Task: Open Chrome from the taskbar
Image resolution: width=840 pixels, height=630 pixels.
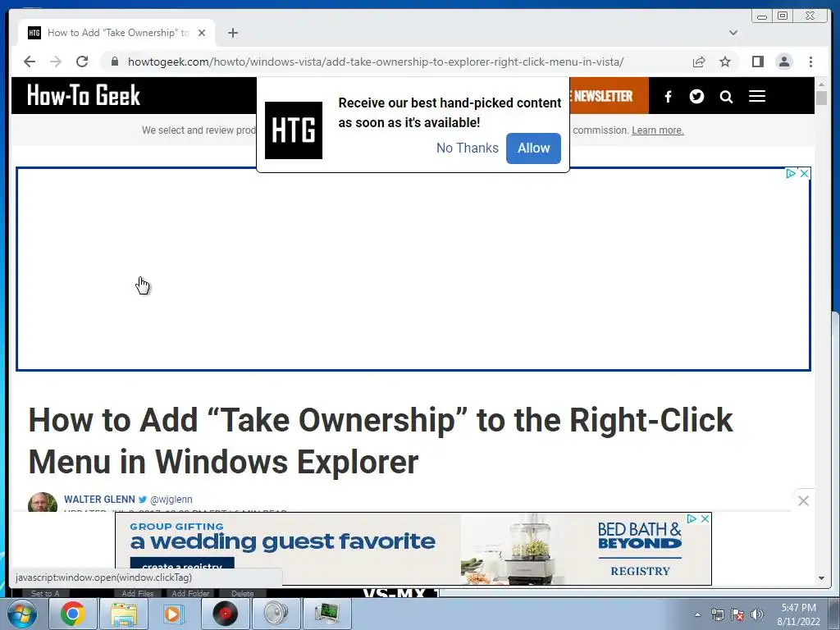Action: [x=72, y=614]
